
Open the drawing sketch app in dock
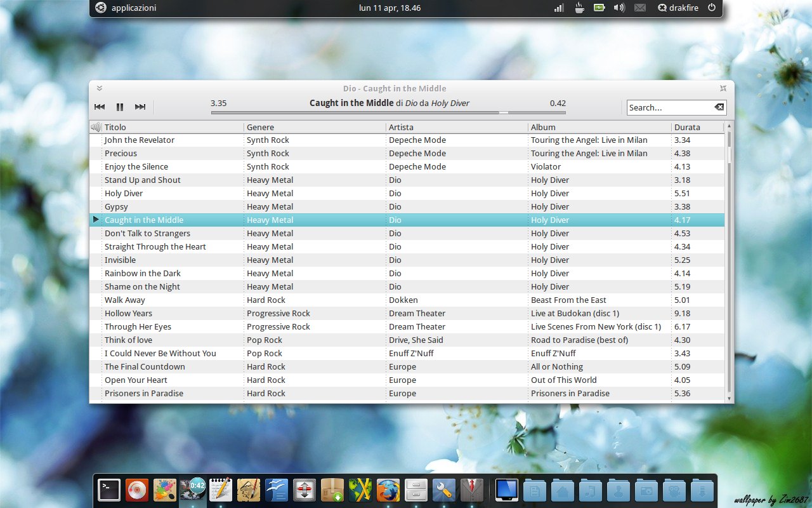coord(249,490)
